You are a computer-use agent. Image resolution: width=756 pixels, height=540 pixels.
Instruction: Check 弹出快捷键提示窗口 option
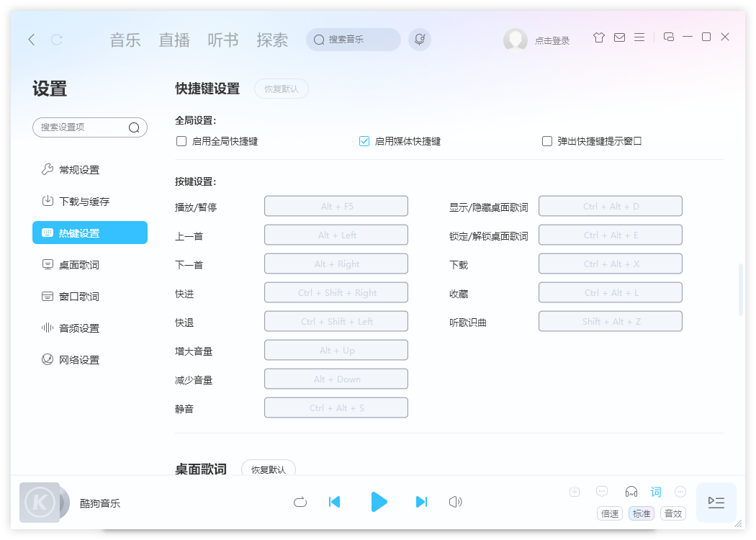pyautogui.click(x=546, y=141)
